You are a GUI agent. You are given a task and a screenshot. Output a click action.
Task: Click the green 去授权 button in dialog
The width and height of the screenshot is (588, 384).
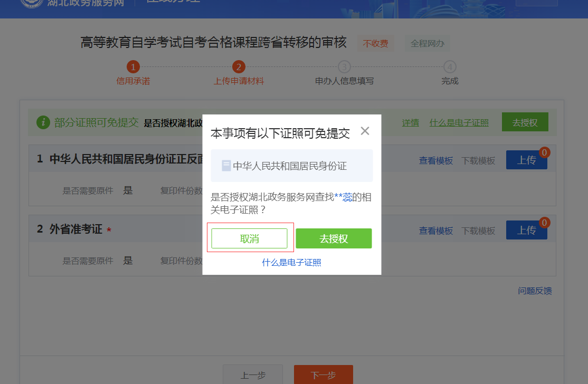(334, 238)
